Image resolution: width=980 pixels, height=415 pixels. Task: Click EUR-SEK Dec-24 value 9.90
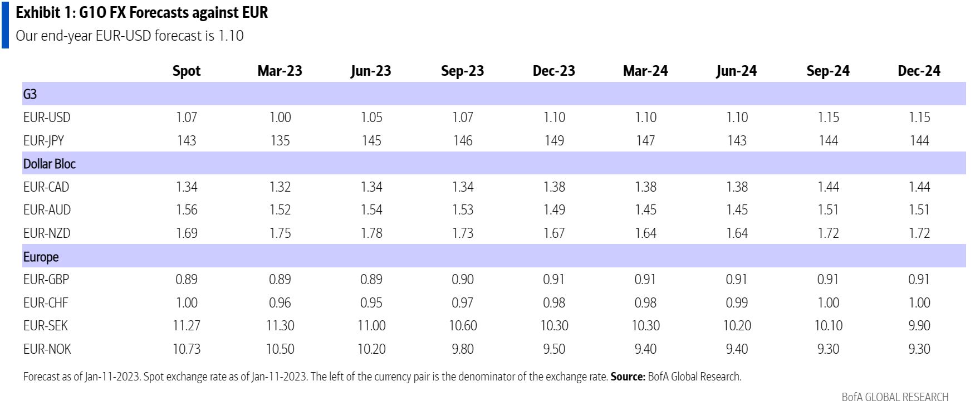click(919, 325)
